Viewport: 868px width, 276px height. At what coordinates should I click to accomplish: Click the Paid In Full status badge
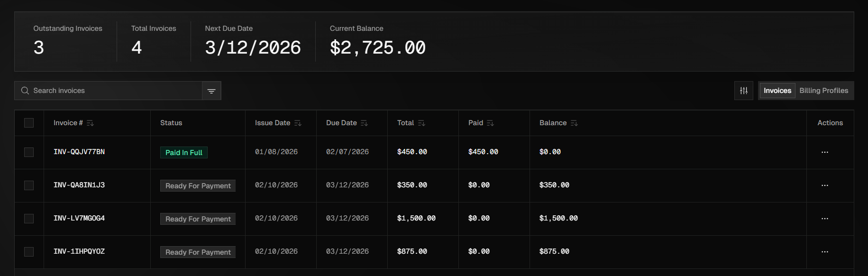[x=183, y=152]
